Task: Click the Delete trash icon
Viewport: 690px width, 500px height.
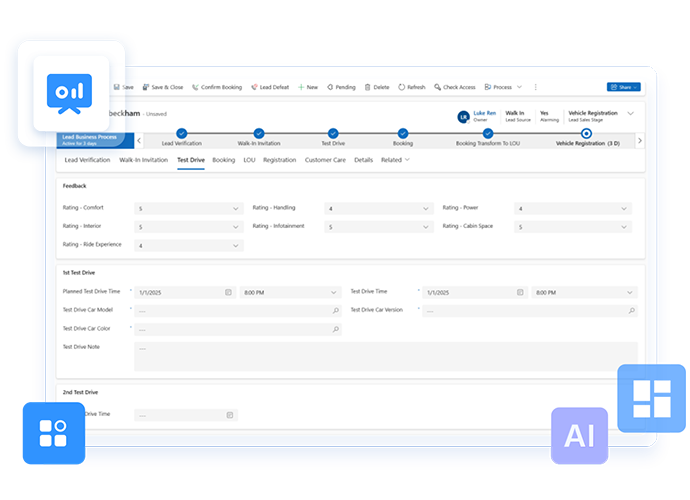Action: (x=367, y=87)
